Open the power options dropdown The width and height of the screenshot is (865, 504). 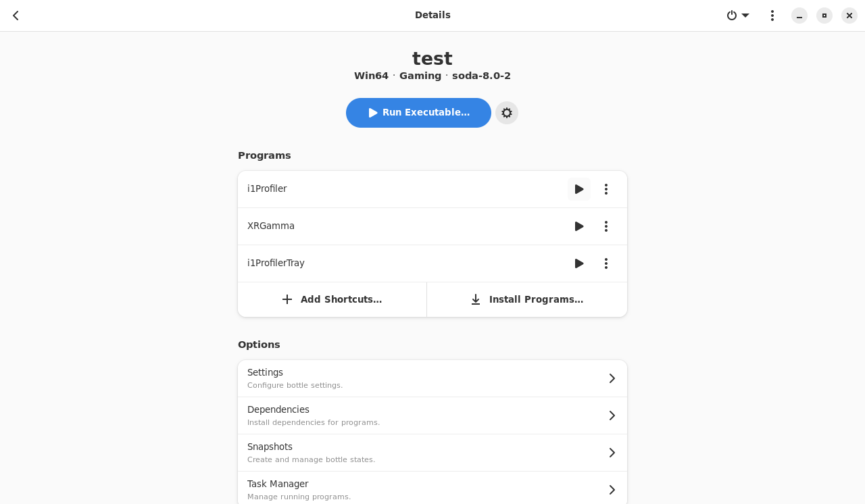pos(738,16)
